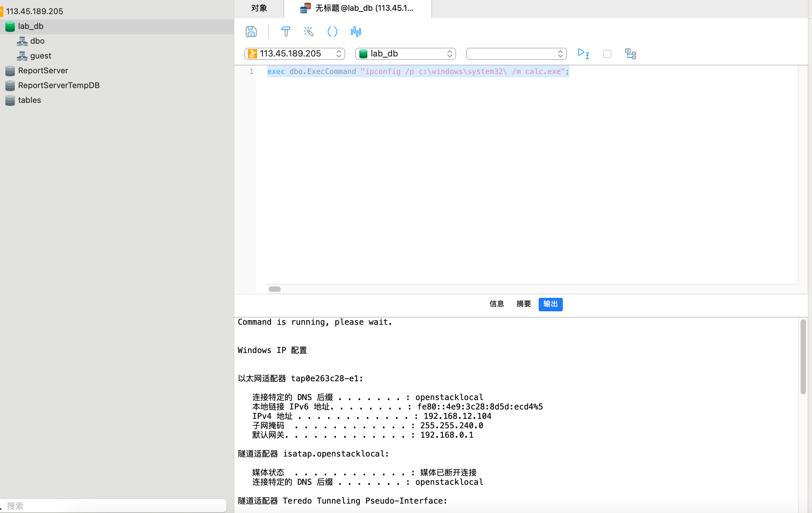This screenshot has width=812, height=513.
Task: Open the lab_db database dropdown
Action: click(x=405, y=54)
